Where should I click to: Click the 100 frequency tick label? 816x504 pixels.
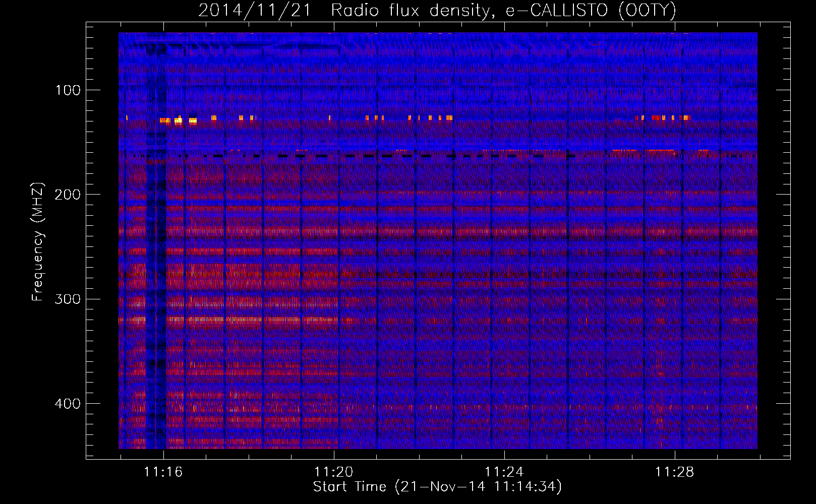click(x=68, y=90)
